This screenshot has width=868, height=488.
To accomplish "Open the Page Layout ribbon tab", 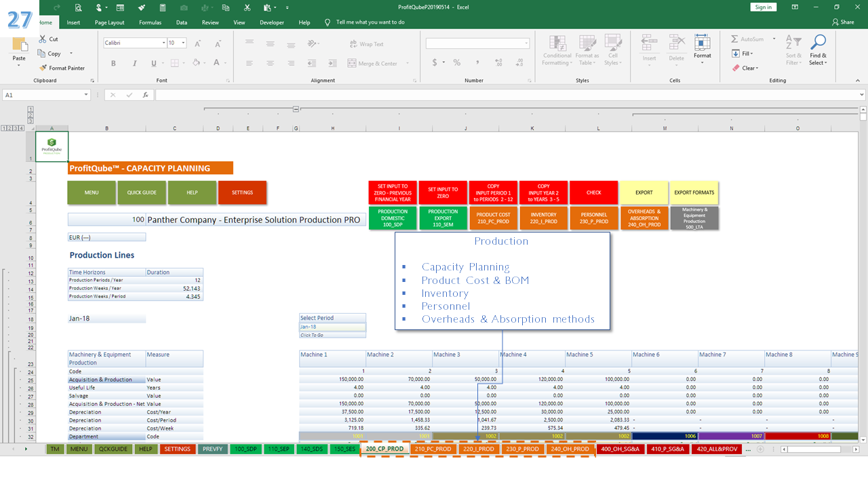I will pos(109,22).
